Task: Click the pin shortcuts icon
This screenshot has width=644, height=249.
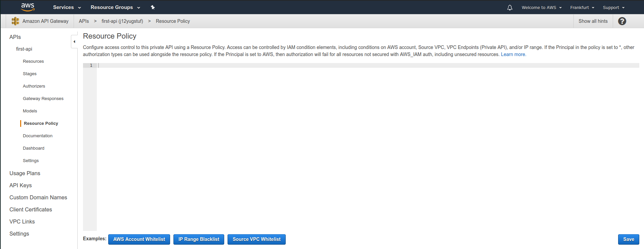Action: tap(153, 7)
